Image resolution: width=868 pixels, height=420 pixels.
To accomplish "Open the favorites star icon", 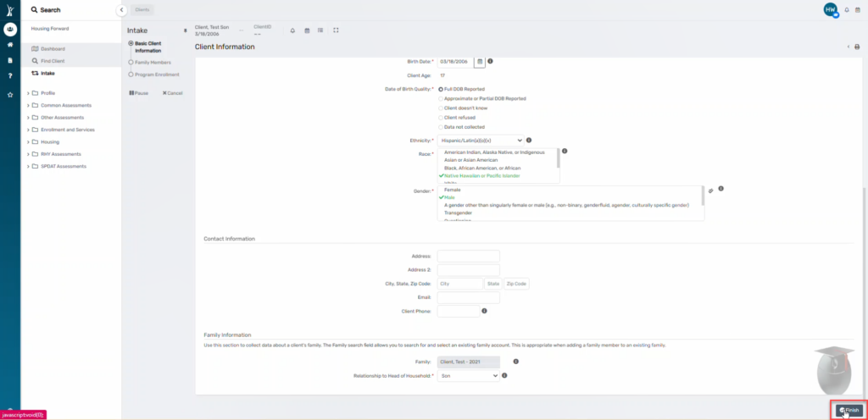I will point(10,95).
